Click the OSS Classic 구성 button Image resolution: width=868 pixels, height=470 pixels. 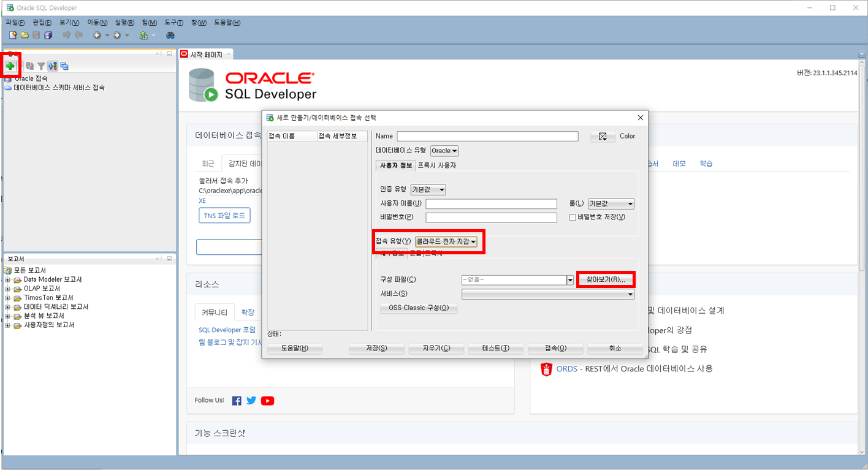coord(419,308)
